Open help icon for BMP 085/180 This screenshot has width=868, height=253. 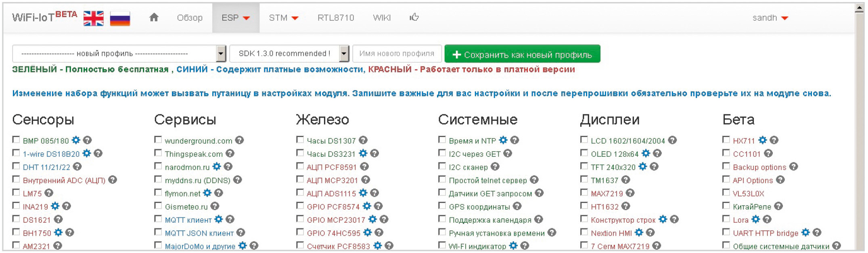point(87,140)
